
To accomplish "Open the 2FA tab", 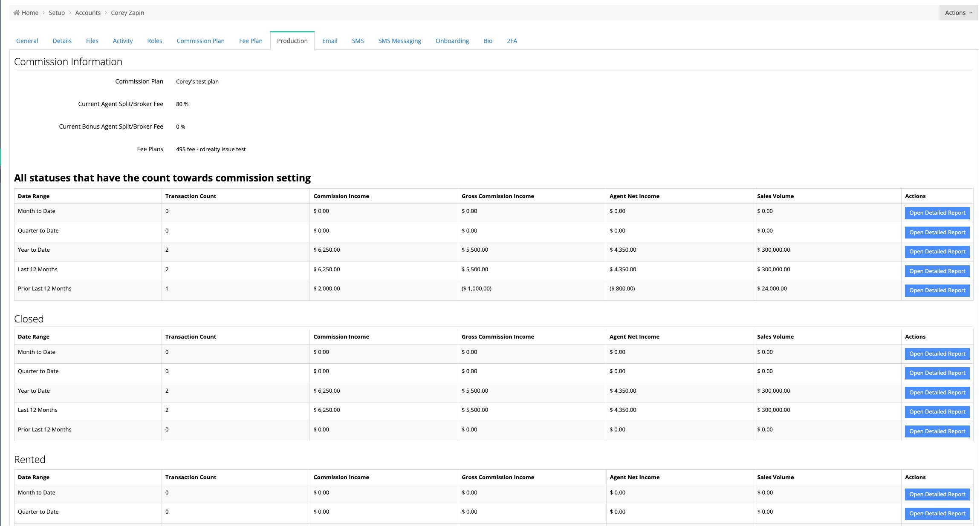I will coord(512,41).
